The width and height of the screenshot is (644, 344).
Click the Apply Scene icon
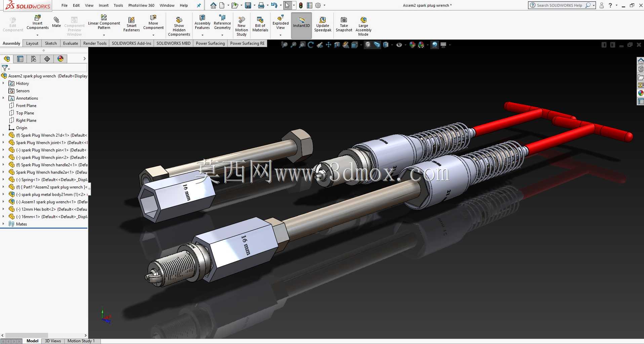[x=421, y=45]
